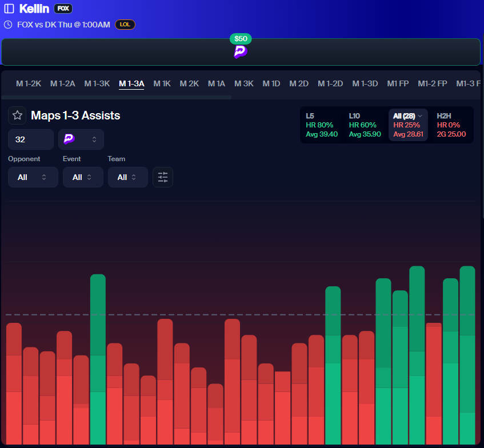Click the PrizePicks logo under the $50 badge

pyautogui.click(x=241, y=52)
